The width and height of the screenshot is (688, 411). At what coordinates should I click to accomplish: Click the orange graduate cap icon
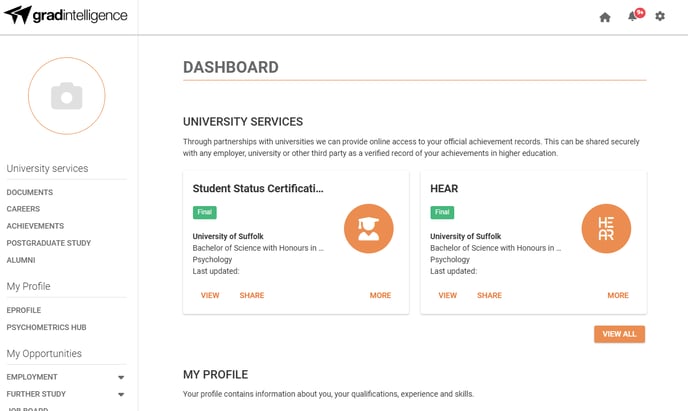tap(369, 229)
